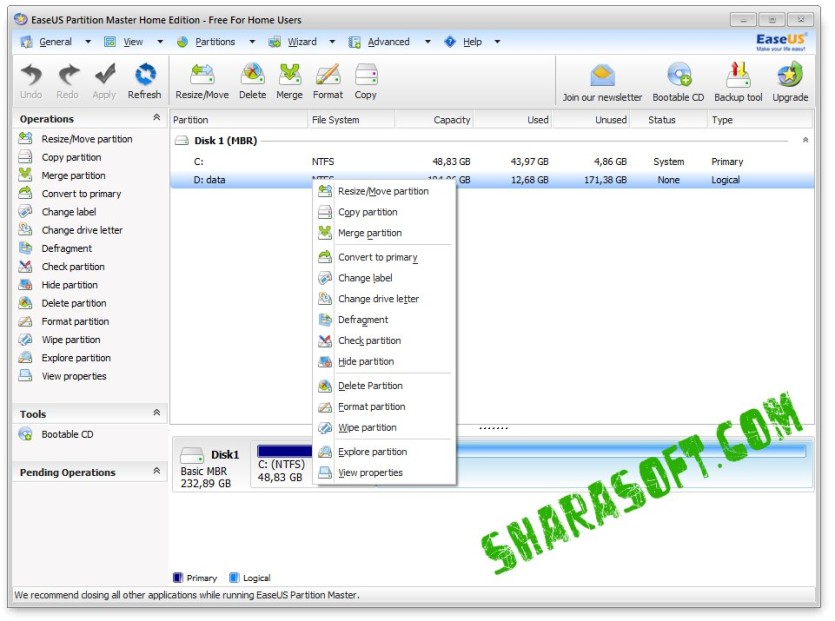Image resolution: width=835 pixels, height=621 pixels.
Task: Click the Copy toolbar icon
Action: pos(366,74)
